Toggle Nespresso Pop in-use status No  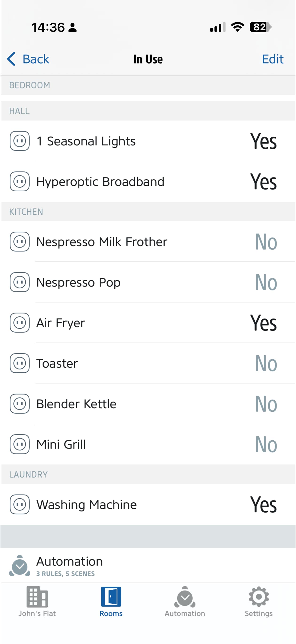point(266,282)
